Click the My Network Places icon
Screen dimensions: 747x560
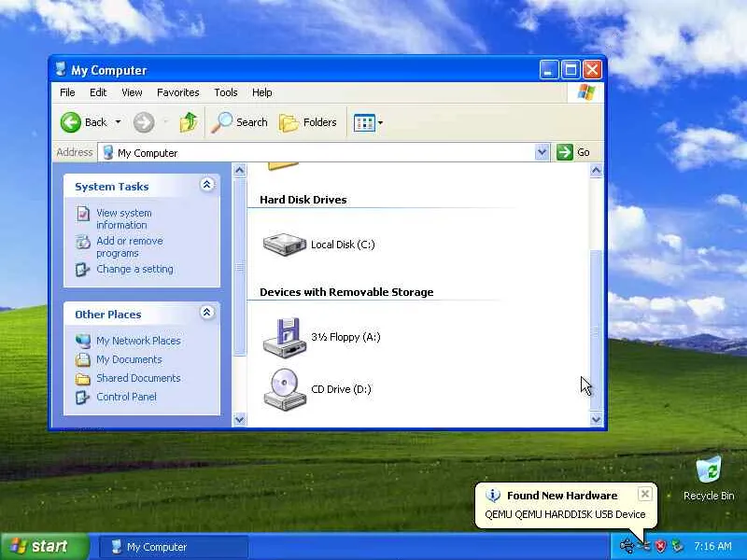pos(83,341)
